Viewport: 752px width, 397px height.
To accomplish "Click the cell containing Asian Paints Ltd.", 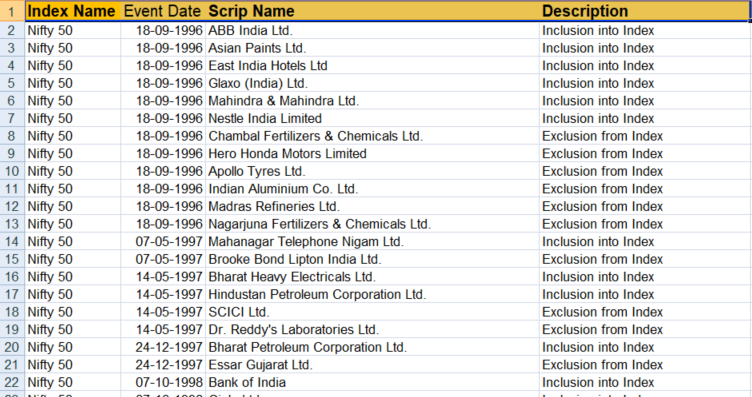I will [x=372, y=48].
